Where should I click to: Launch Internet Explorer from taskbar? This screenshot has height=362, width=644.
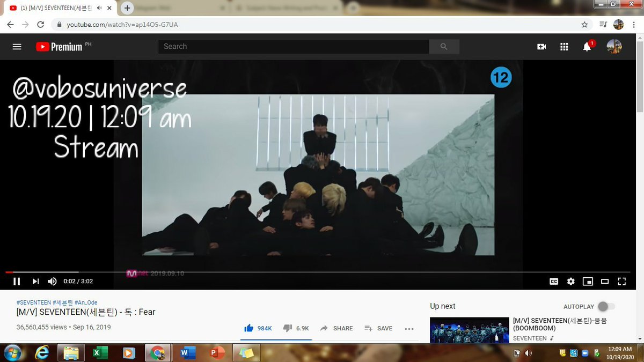pyautogui.click(x=42, y=353)
